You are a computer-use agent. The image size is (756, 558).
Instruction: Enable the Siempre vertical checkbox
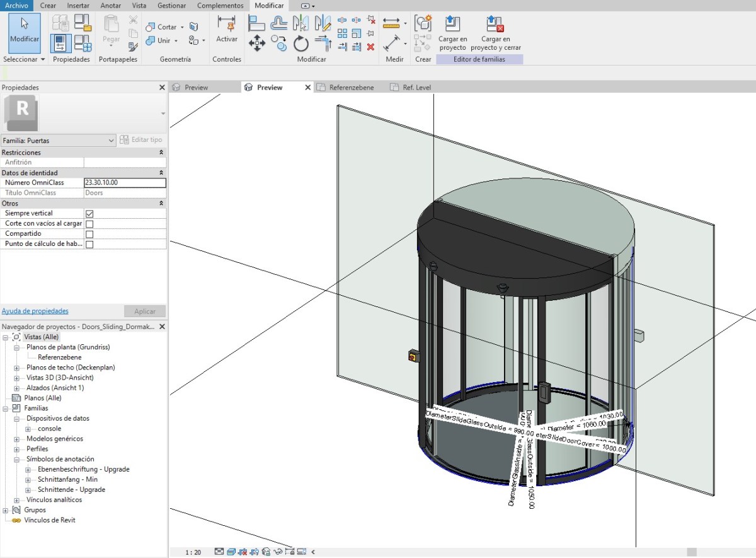(x=89, y=213)
